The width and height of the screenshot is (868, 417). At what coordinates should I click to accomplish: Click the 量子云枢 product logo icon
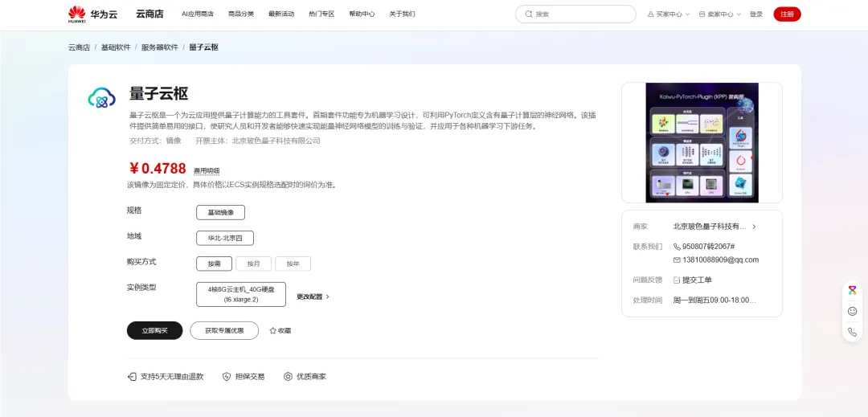[102, 99]
